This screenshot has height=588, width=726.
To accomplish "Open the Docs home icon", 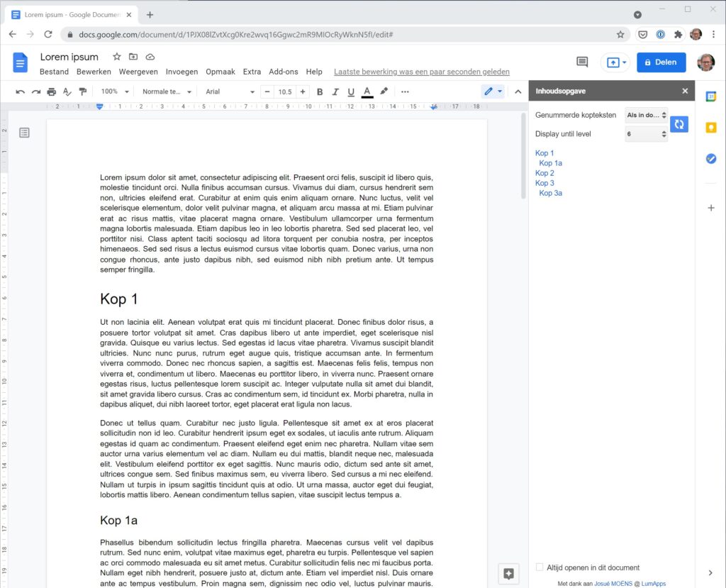I will point(20,62).
